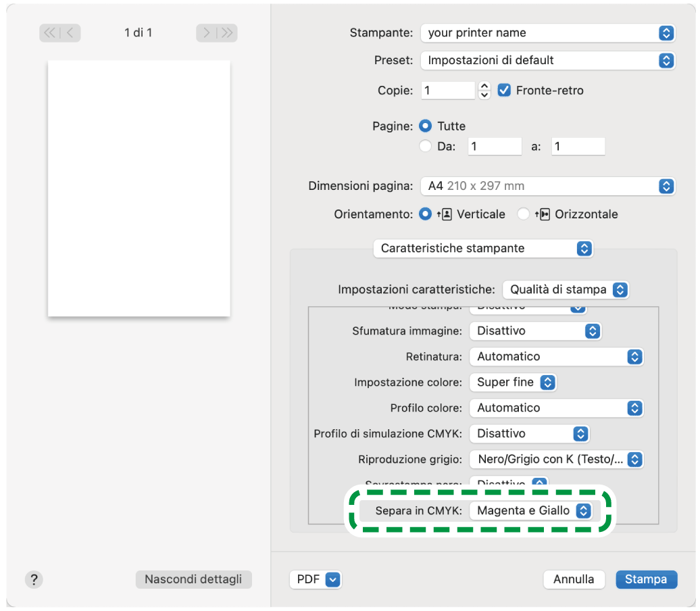Click the Copie stepper arrows
This screenshot has width=700, height=611.
pyautogui.click(x=484, y=91)
